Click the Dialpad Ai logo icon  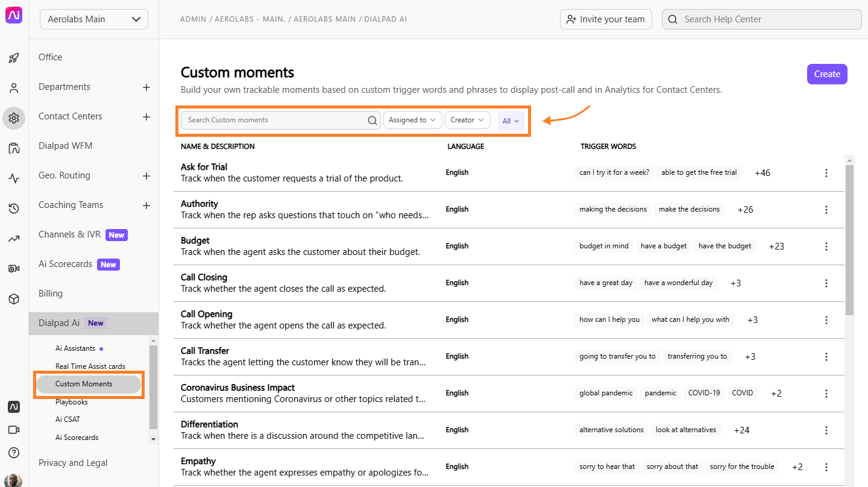point(14,16)
